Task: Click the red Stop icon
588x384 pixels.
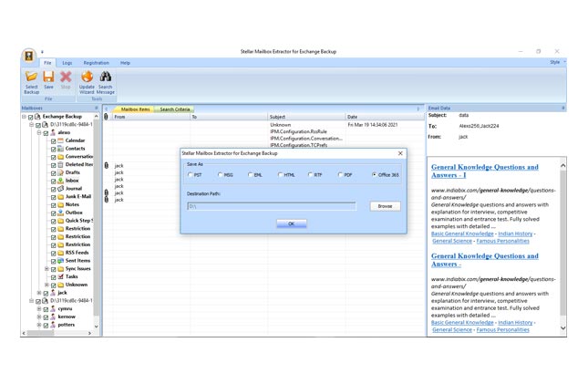Action: tap(66, 77)
